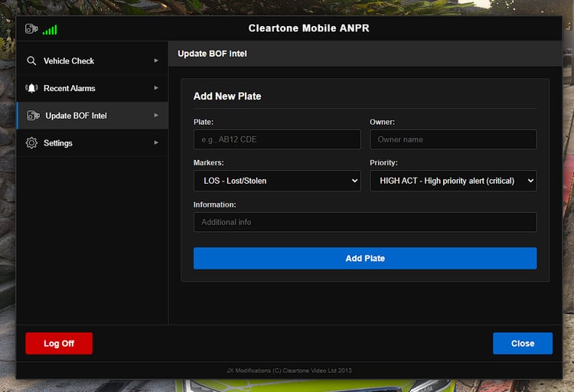The width and height of the screenshot is (574, 392).
Task: Click the Owner: label
Action: [x=382, y=122]
